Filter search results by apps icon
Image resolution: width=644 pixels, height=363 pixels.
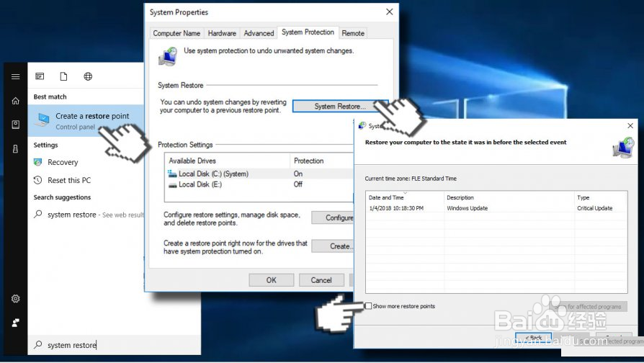click(x=40, y=76)
